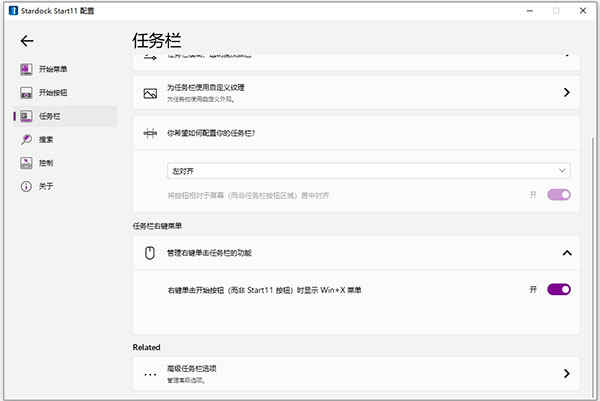Expand the partially visible top row chevron

point(567,56)
